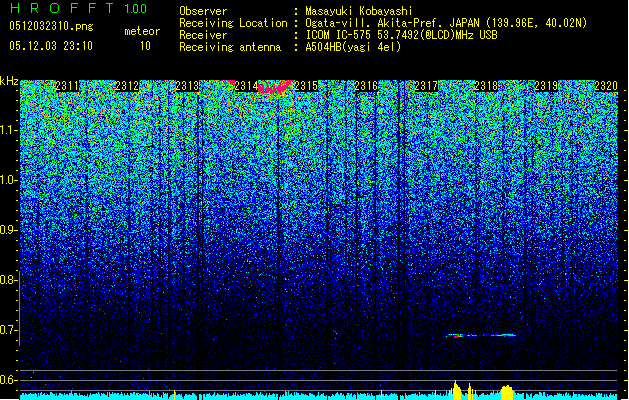Click the file name 0512032310.png
The height and width of the screenshot is (400, 629).
coord(51,26)
